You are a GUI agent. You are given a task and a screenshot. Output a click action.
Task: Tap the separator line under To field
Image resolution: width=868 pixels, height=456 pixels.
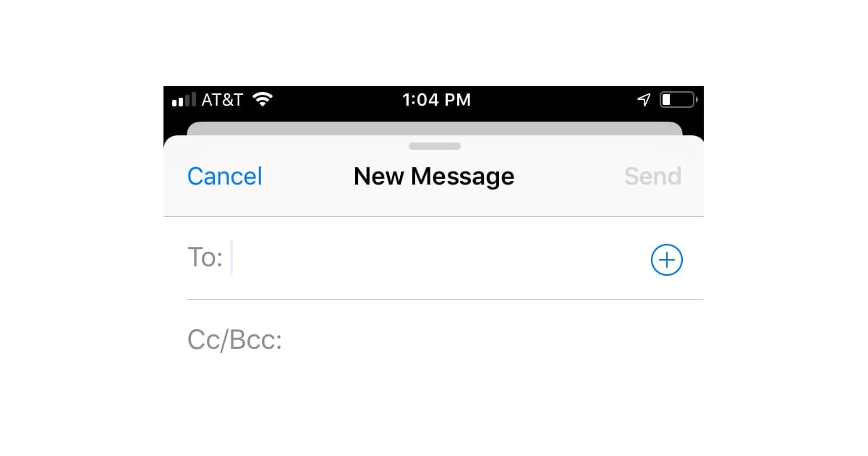click(x=434, y=295)
